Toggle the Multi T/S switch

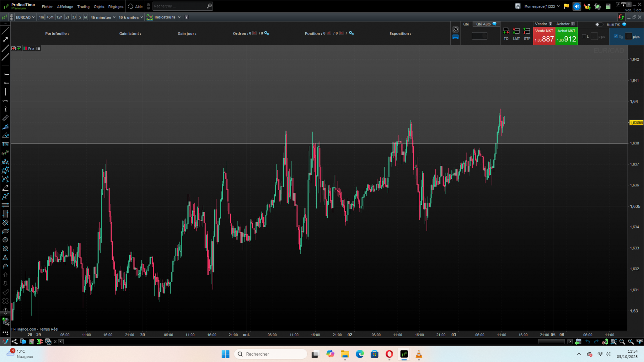pyautogui.click(x=599, y=25)
